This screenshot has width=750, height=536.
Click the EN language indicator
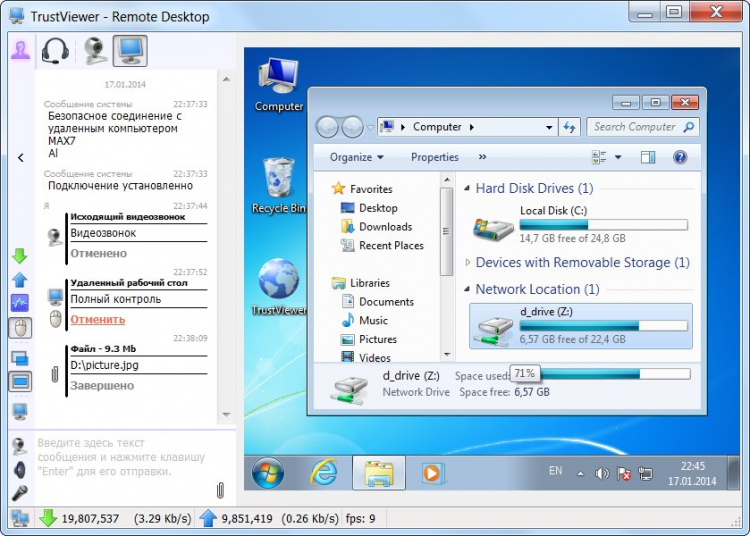555,470
